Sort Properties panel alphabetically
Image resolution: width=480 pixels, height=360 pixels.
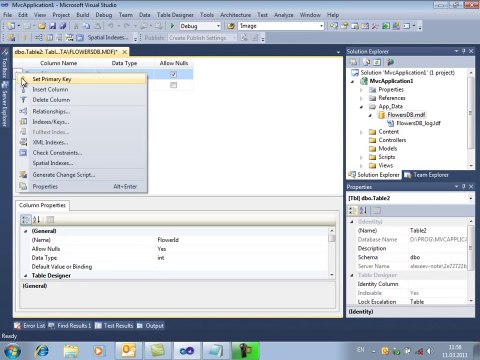(x=363, y=210)
